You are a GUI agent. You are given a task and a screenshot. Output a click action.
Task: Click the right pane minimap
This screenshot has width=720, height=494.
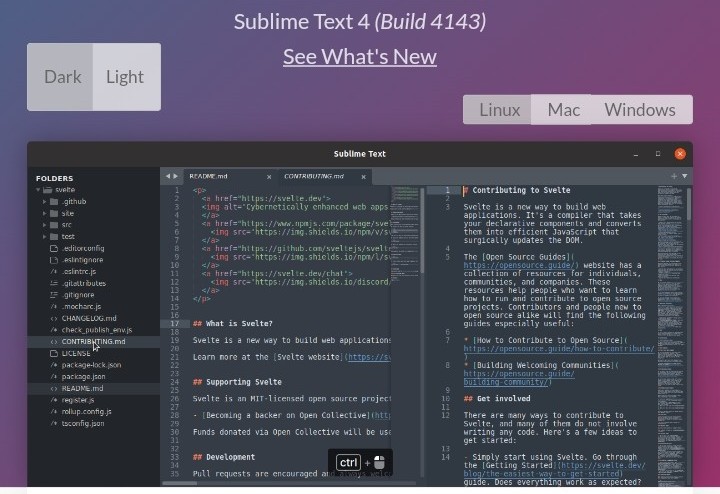[670, 335]
